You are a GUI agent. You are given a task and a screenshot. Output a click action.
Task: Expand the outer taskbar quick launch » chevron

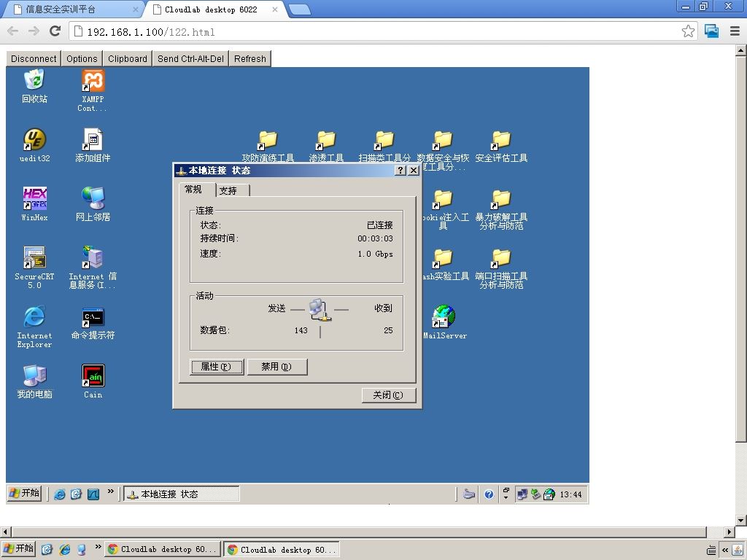point(98,547)
